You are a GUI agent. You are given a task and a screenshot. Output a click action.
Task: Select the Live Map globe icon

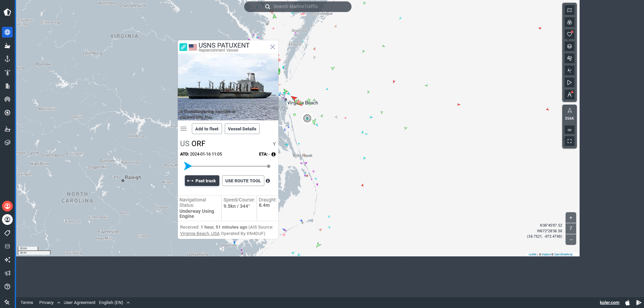7,32
